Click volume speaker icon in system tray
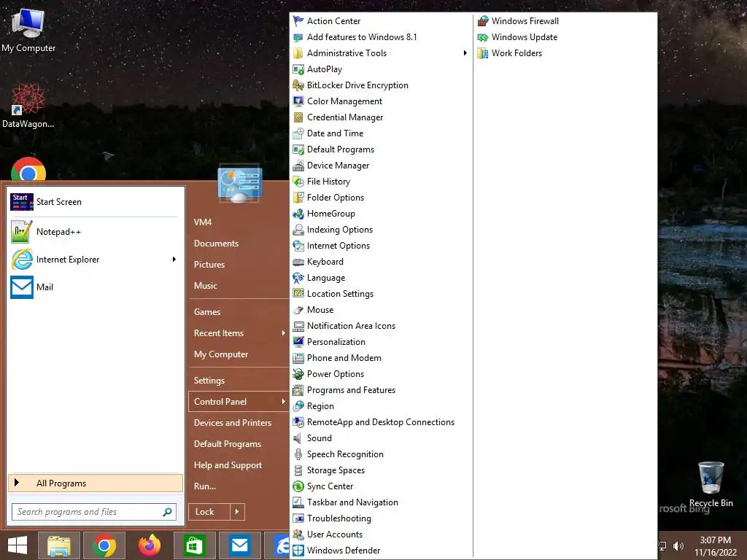 (678, 546)
